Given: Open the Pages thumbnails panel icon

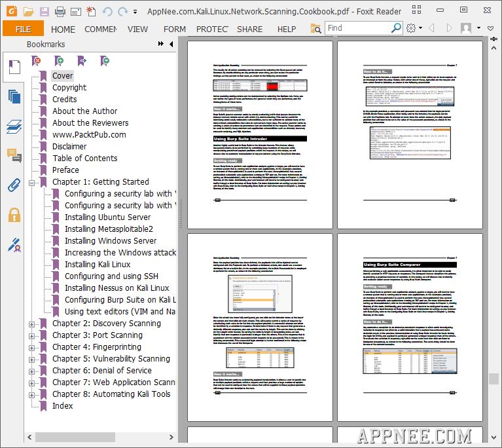Looking at the screenshot, I should 14,96.
